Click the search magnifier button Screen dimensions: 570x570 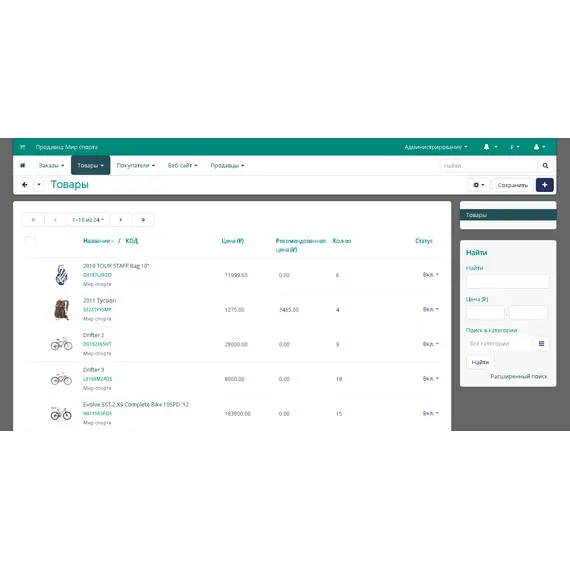point(545,166)
